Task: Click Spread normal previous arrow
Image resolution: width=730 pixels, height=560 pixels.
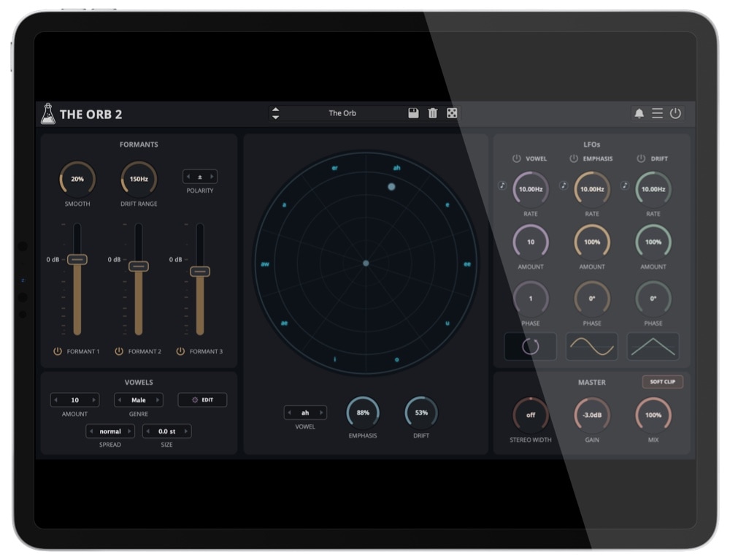Action: (x=91, y=431)
